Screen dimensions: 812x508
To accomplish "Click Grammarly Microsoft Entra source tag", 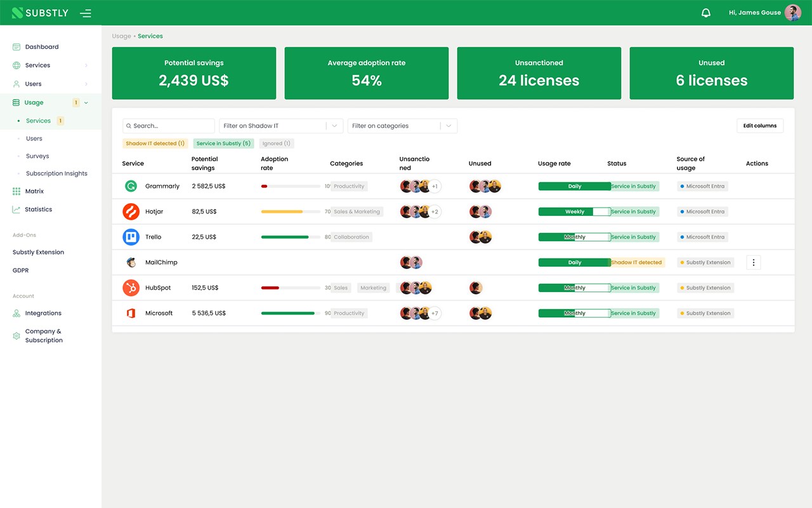I will pyautogui.click(x=702, y=186).
